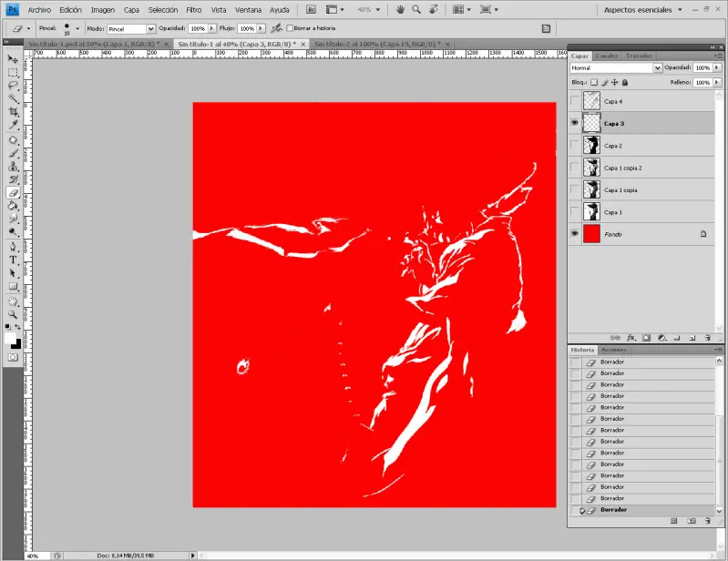The width and height of the screenshot is (728, 561).
Task: Open the Filtro menu
Action: click(x=193, y=10)
